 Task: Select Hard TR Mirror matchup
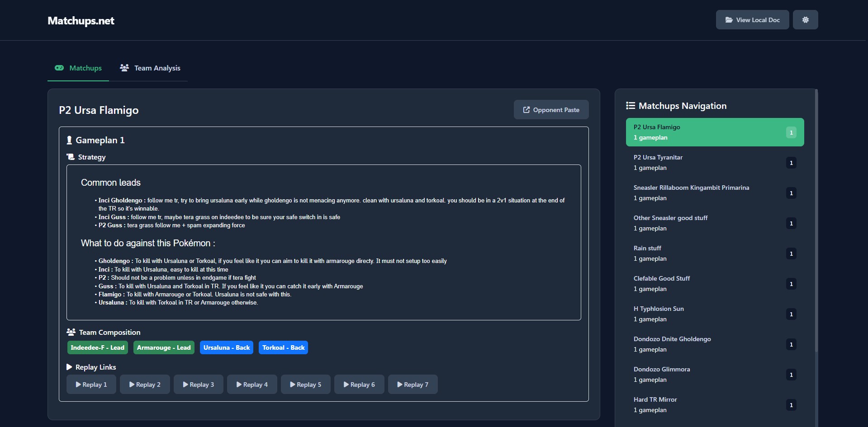(x=715, y=404)
